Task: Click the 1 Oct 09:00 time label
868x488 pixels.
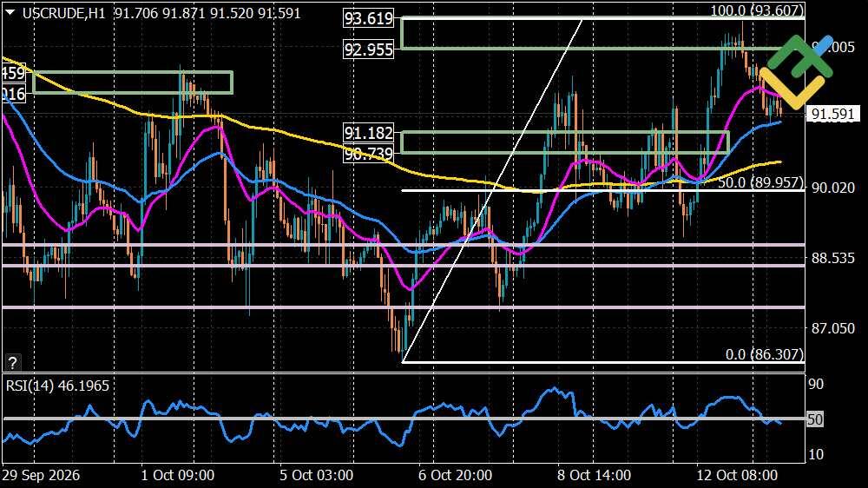Action: point(177,475)
